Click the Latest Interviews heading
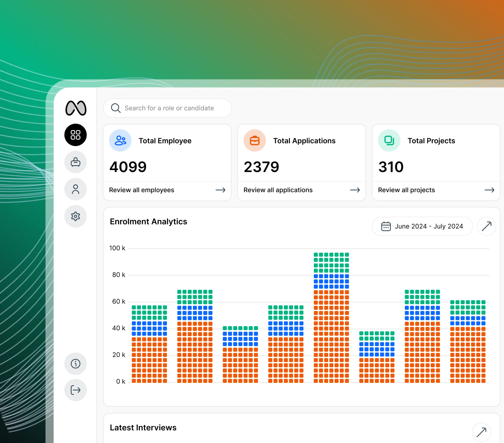The image size is (504, 443). pyautogui.click(x=143, y=427)
